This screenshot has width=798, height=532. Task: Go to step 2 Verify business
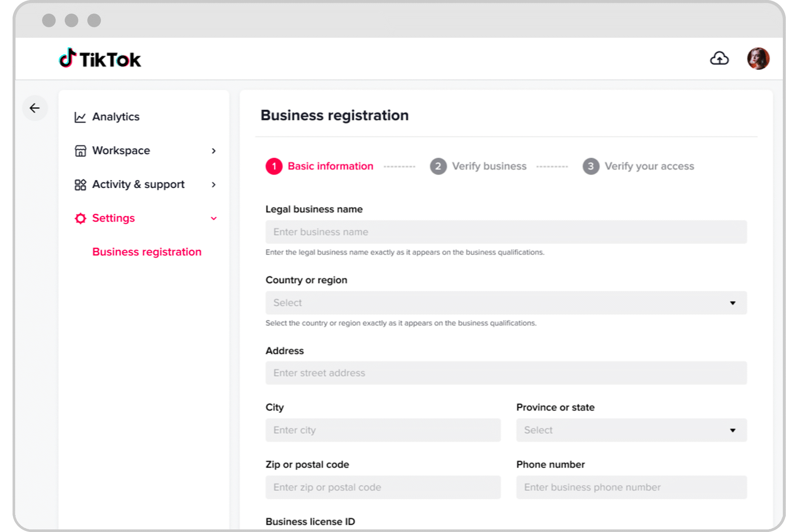pos(478,166)
